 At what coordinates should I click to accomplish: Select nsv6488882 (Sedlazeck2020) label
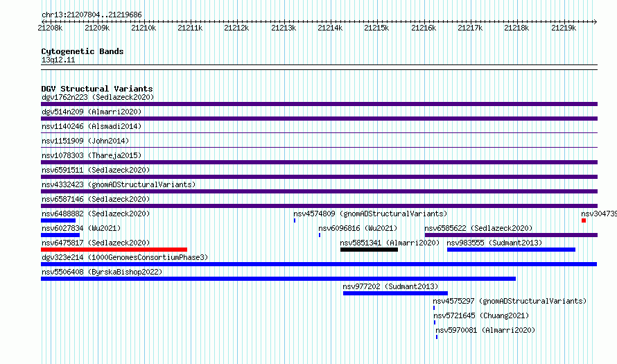pyautogui.click(x=96, y=214)
